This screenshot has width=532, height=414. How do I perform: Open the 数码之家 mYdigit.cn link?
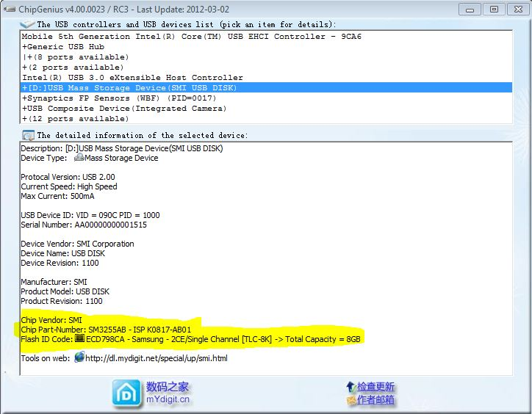168,393
